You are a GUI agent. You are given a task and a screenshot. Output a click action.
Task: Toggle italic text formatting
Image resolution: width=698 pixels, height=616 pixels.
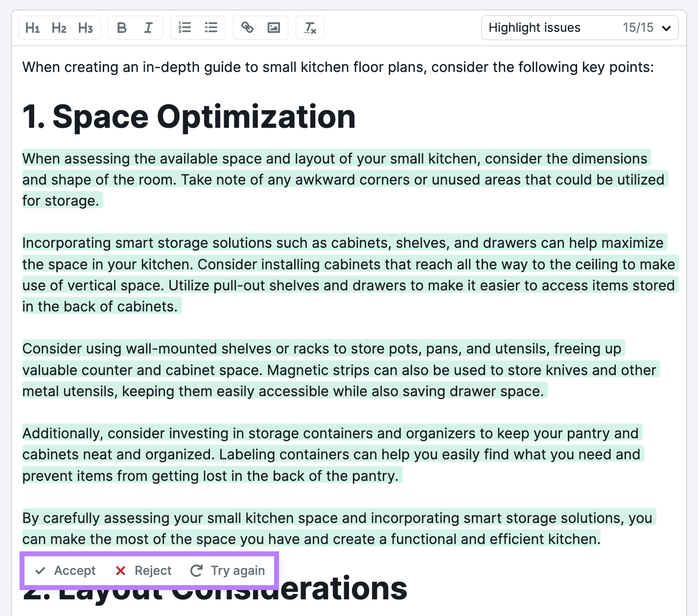coord(148,28)
